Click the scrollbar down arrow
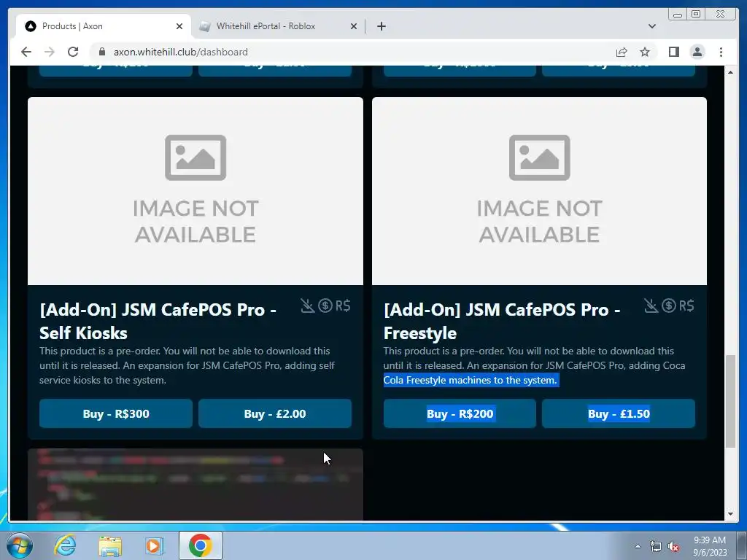The image size is (747, 560). coord(730,514)
